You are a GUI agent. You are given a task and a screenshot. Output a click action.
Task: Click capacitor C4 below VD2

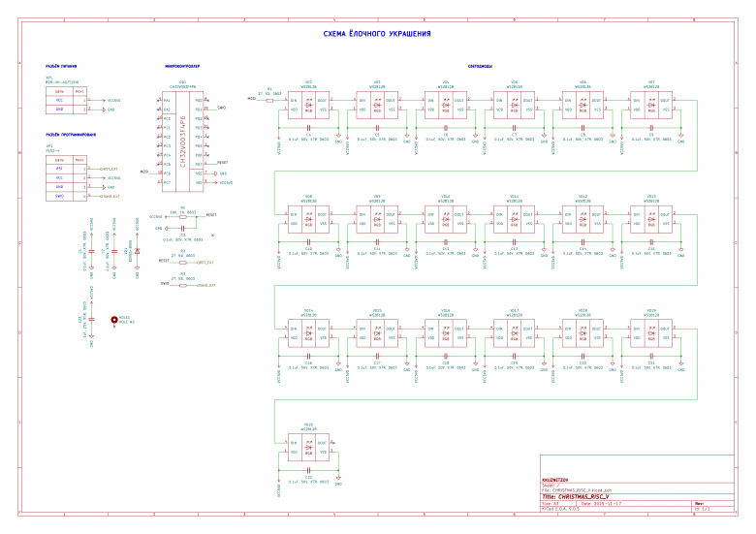coord(308,128)
